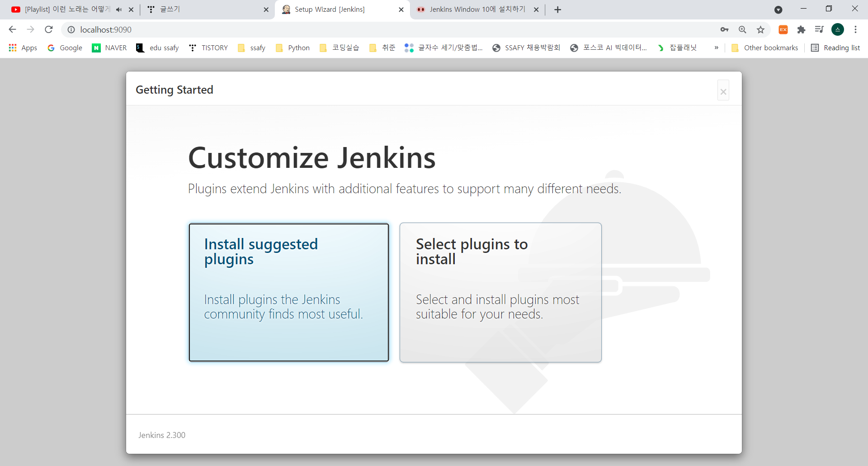Close the 글쓰기 tab
Image resolution: width=868 pixels, height=466 pixels.
[266, 10]
